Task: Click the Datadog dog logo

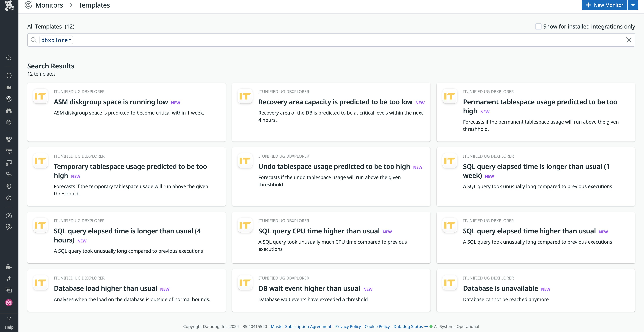Action: pyautogui.click(x=9, y=6)
